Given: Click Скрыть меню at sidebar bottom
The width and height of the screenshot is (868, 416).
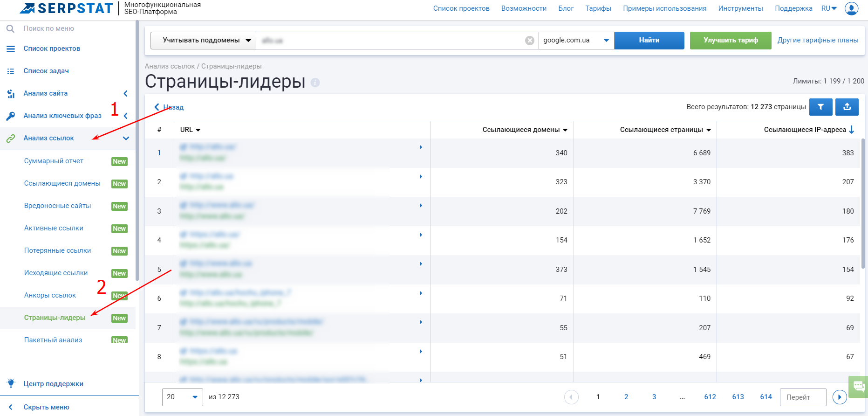Looking at the screenshot, I should (x=46, y=407).
